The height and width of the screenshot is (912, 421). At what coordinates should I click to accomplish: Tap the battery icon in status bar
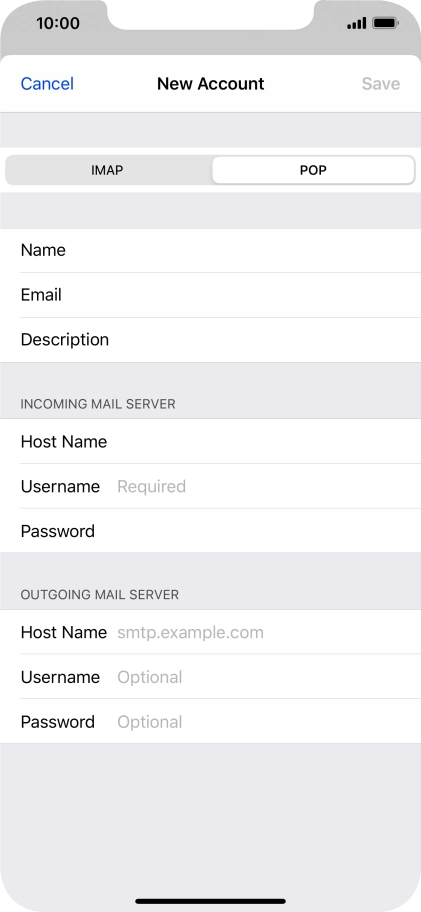click(x=385, y=23)
